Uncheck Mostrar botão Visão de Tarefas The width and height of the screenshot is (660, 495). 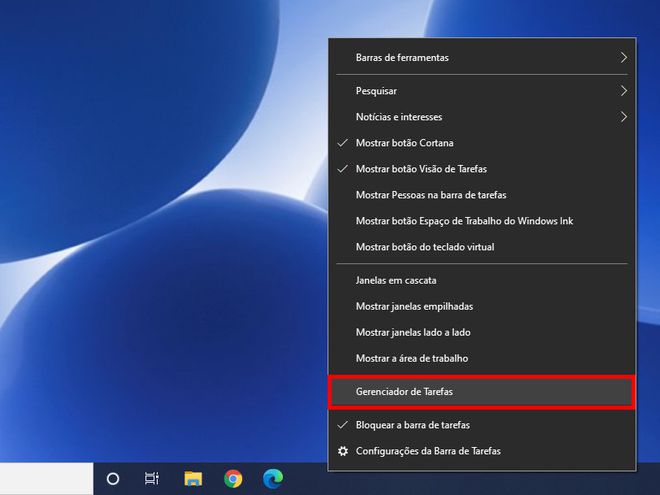482,169
